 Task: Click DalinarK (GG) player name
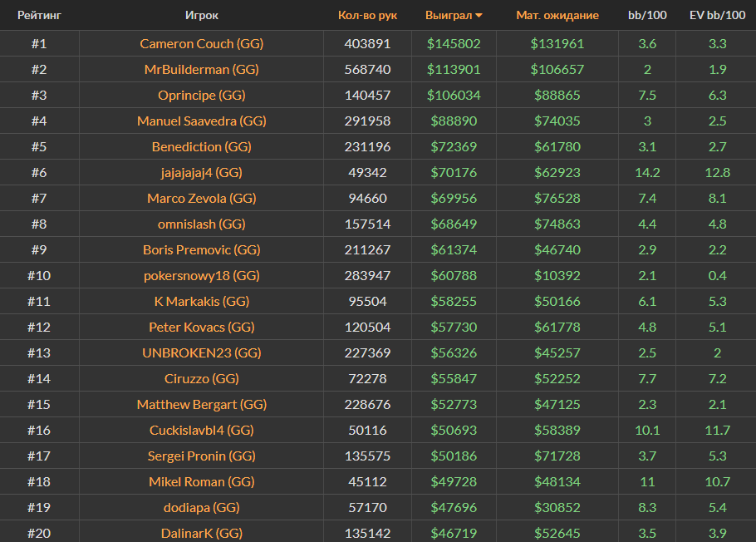[x=201, y=533]
